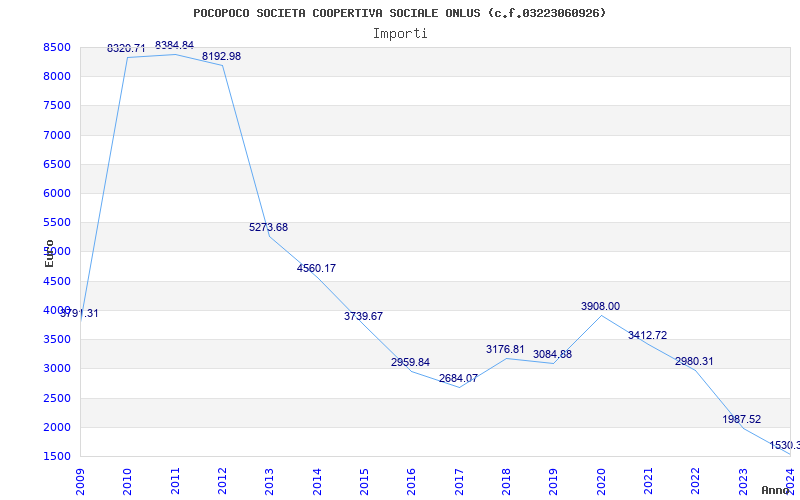Click the 8000 y-axis tick label
The width and height of the screenshot is (800, 500).
(57, 77)
